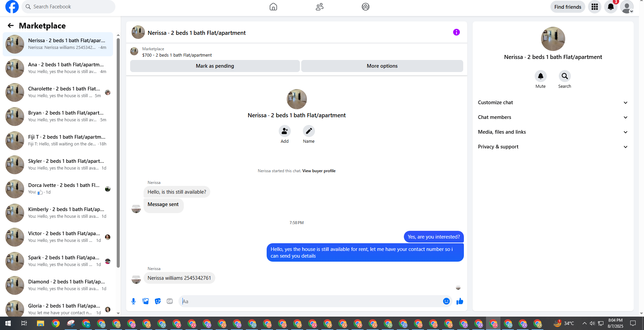Click the 'Hello, is this still available?' message
Viewport: 644px width, 330px height.
coord(177,192)
